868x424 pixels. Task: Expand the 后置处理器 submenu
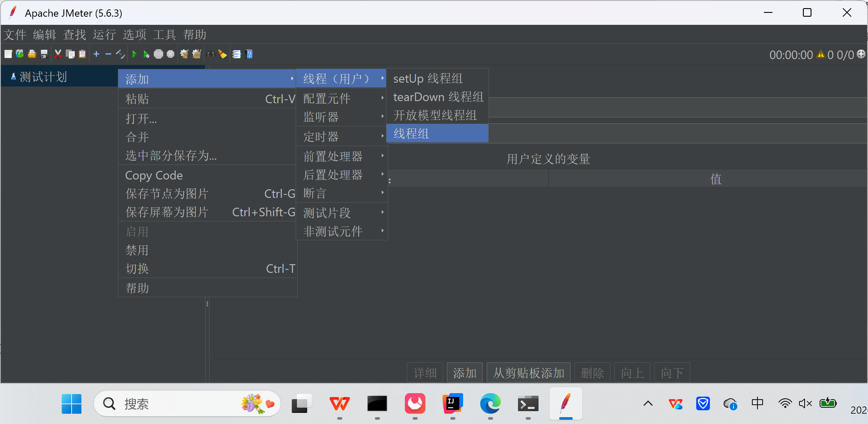tap(341, 175)
